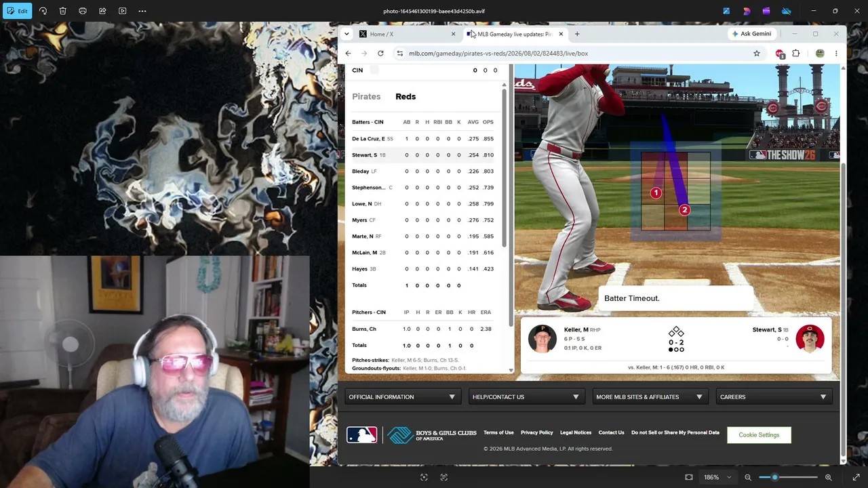Open Do Not Sell or Share link
The width and height of the screenshot is (868, 488).
[x=675, y=432]
